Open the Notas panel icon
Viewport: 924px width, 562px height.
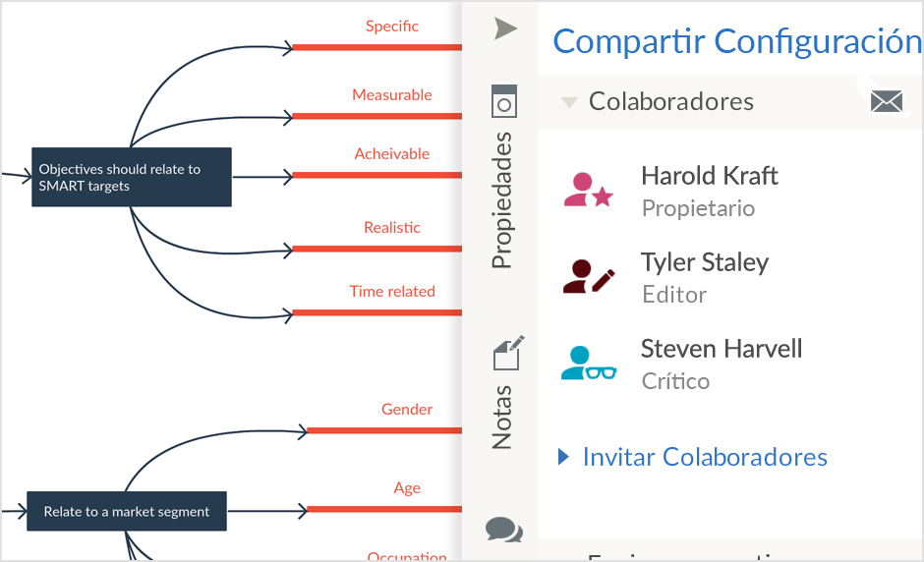click(x=507, y=354)
